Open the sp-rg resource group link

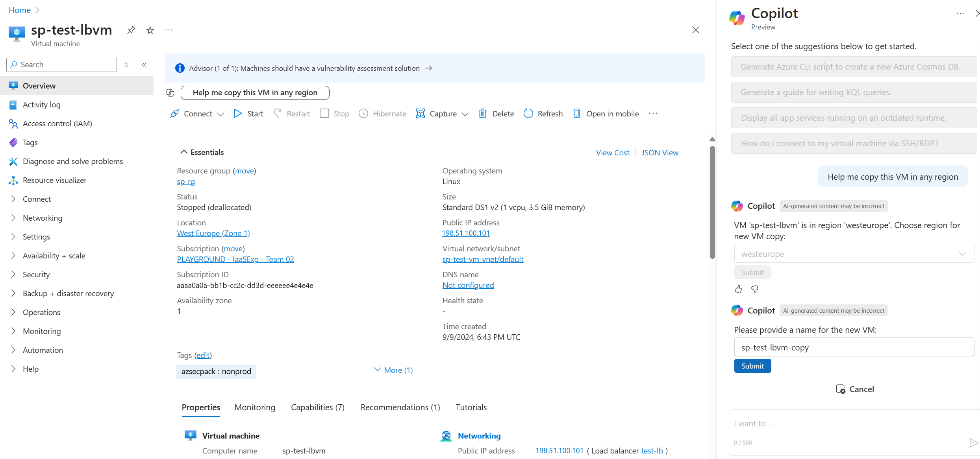pos(186,181)
